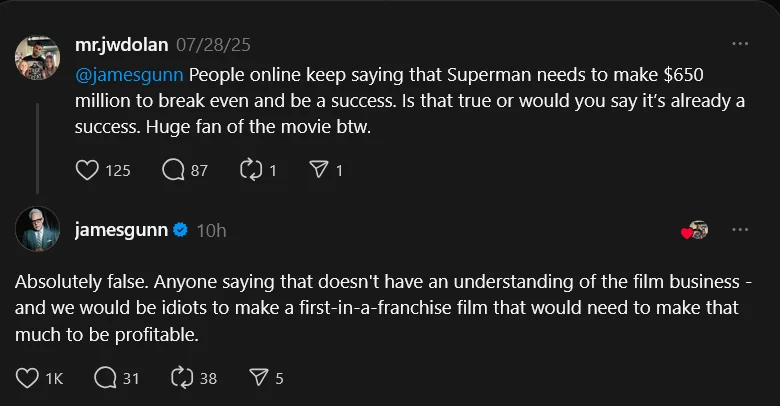
Task: Click the @jamesgunn mention link
Action: pyautogui.click(x=129, y=74)
